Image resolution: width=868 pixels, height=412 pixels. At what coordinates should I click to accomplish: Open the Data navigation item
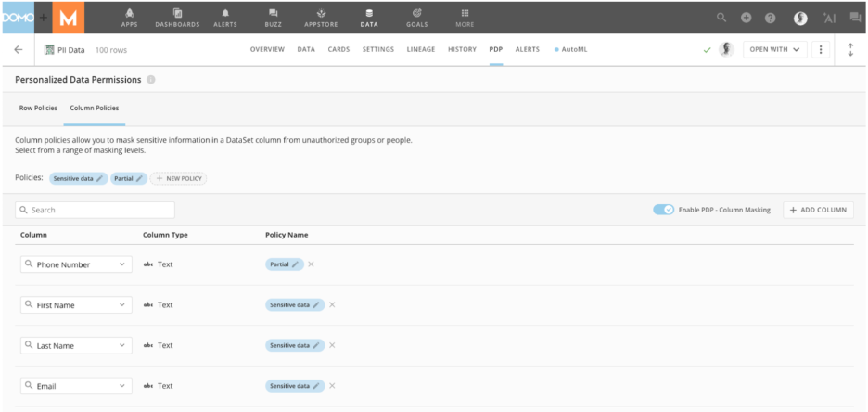(x=369, y=17)
